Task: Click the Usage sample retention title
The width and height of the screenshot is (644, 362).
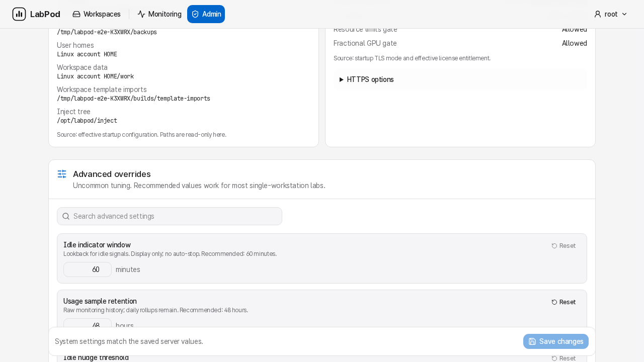Action: click(100, 301)
